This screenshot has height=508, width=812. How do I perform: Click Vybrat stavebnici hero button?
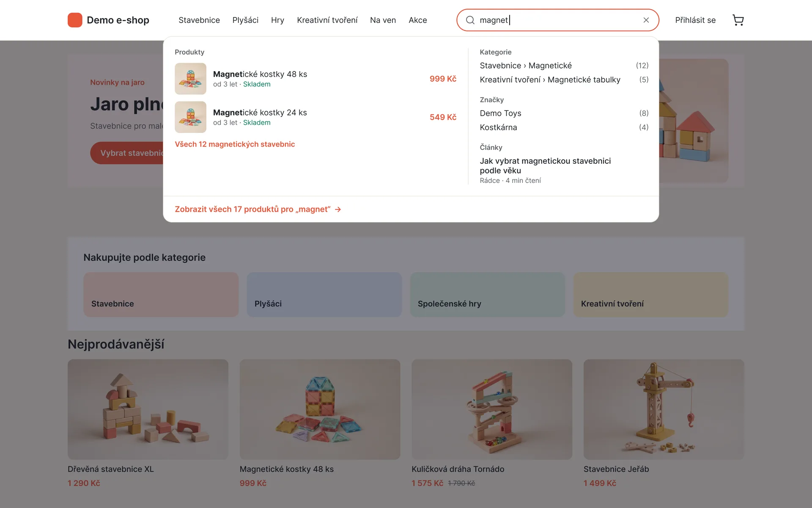pos(127,153)
